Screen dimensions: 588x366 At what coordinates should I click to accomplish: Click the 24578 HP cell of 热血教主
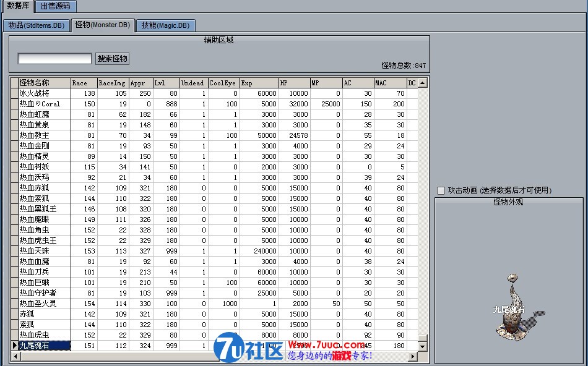pyautogui.click(x=295, y=135)
